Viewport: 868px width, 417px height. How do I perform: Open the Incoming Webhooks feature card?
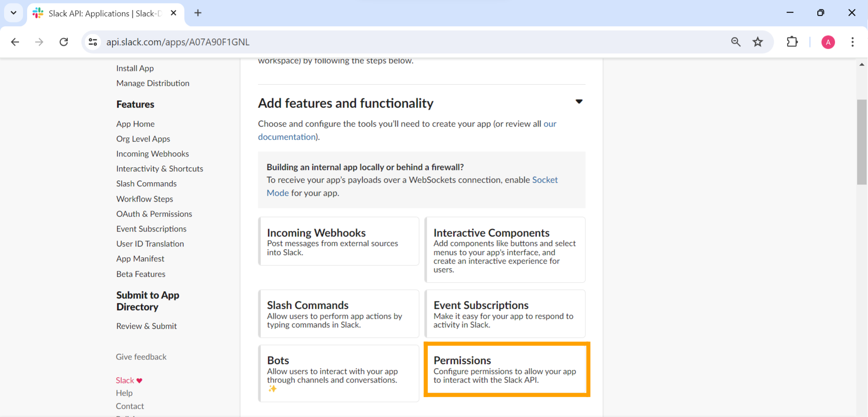pyautogui.click(x=338, y=241)
